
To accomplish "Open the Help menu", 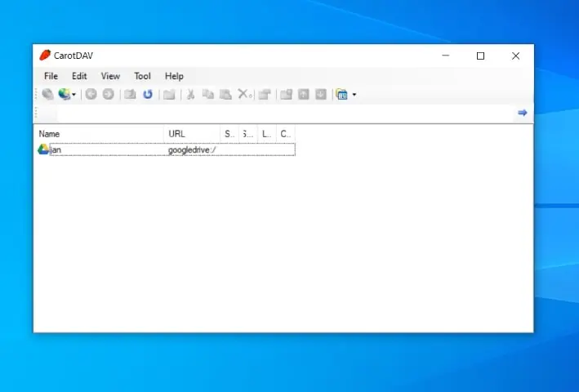I will click(x=174, y=76).
